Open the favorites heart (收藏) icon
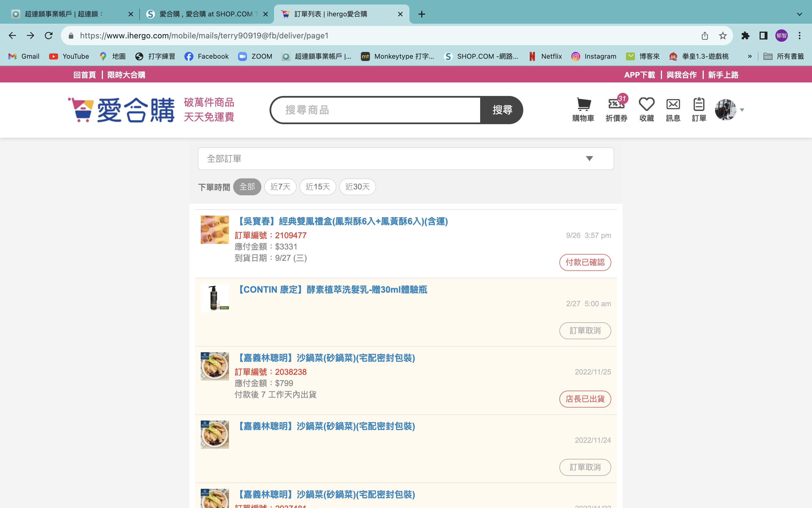The width and height of the screenshot is (812, 508). coord(646,110)
